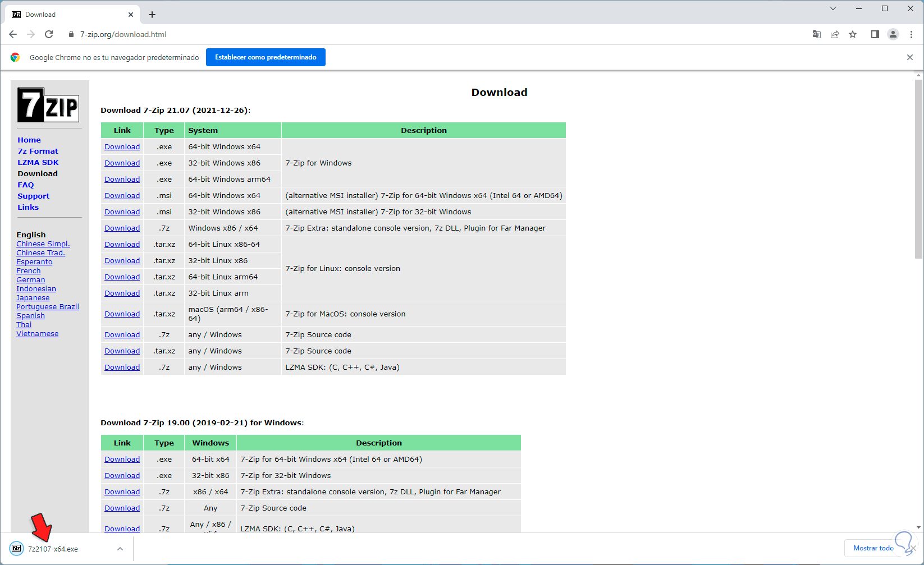Open the Chrome three-dot menu
The image size is (924, 565).
pyautogui.click(x=911, y=34)
